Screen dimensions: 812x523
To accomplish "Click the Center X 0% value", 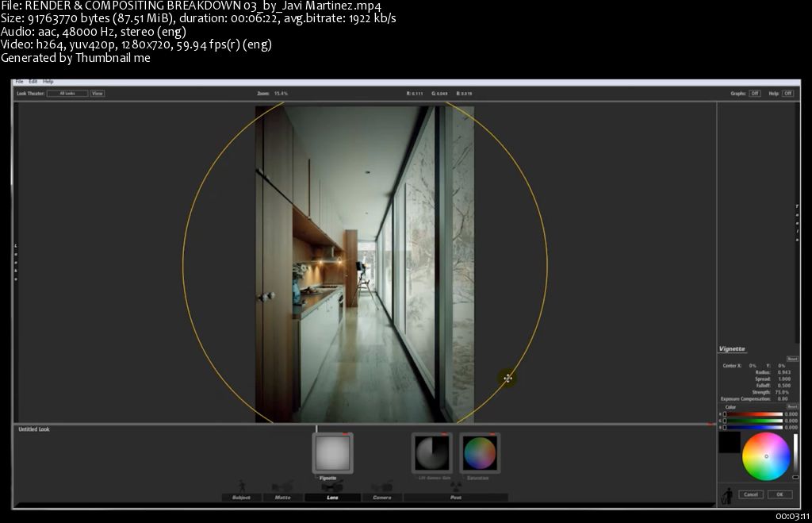I will click(753, 365).
